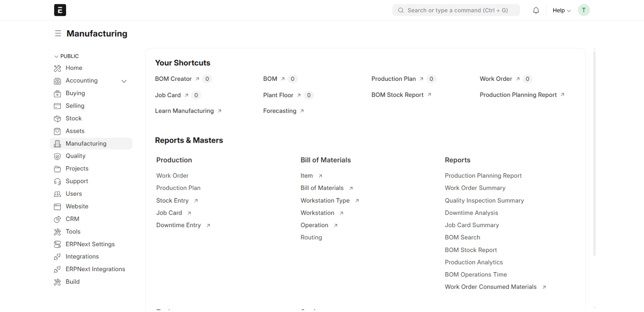Open Work Order Consumed Materials report
The image size is (644, 312).
point(491,287)
